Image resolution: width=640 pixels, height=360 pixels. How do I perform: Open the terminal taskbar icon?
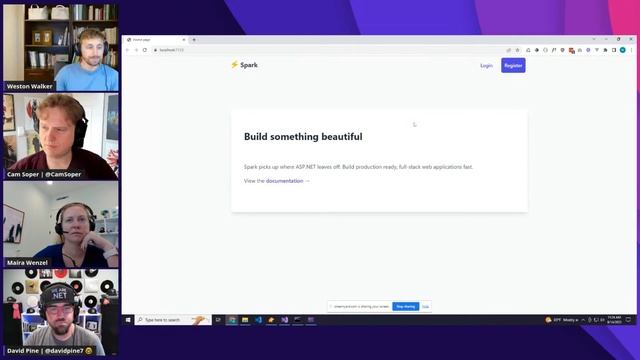click(298, 320)
